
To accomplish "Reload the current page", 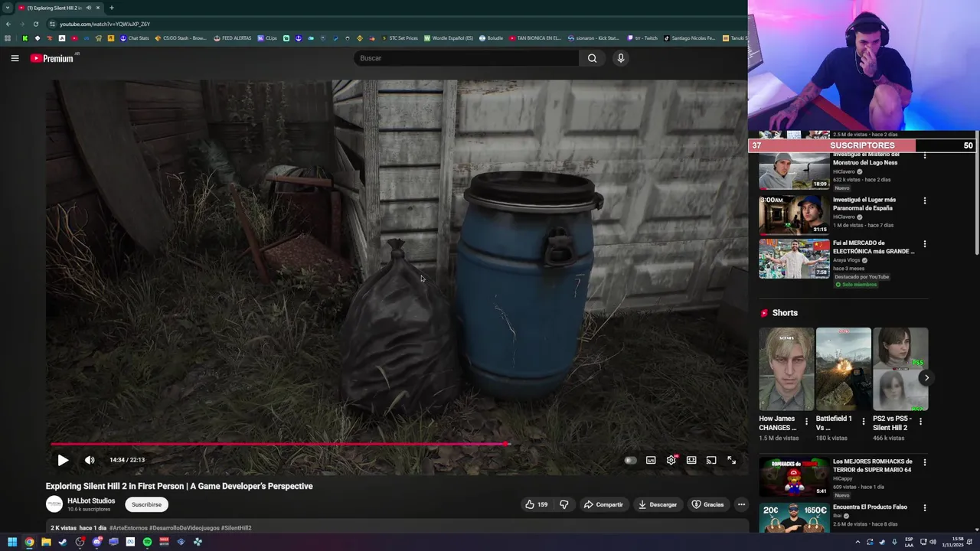I will pyautogui.click(x=35, y=24).
